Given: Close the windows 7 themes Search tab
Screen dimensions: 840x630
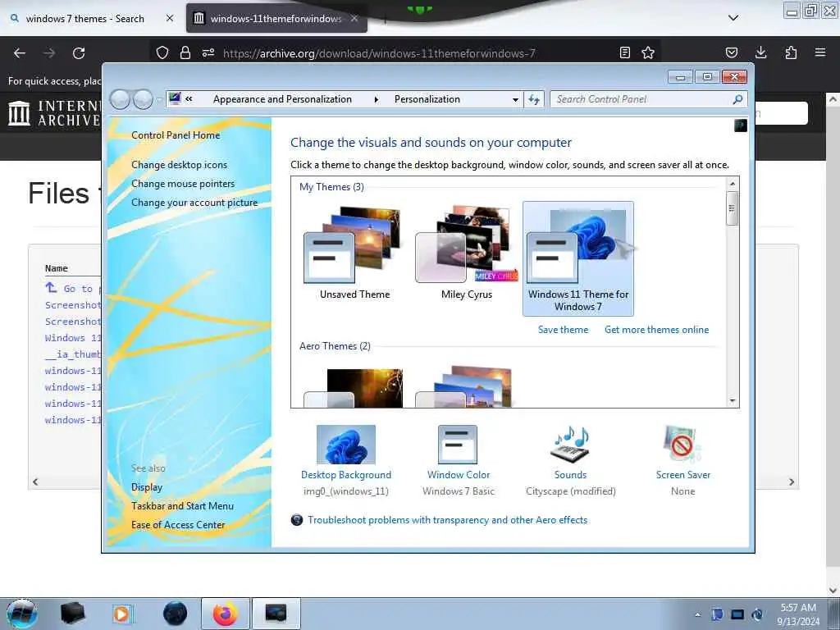Looking at the screenshot, I should tap(170, 19).
